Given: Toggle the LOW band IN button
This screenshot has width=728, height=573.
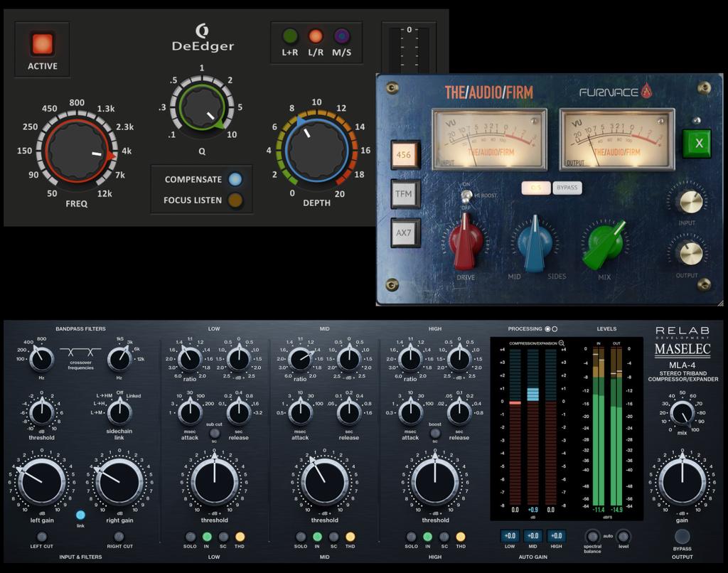Looking at the screenshot, I should 207,537.
